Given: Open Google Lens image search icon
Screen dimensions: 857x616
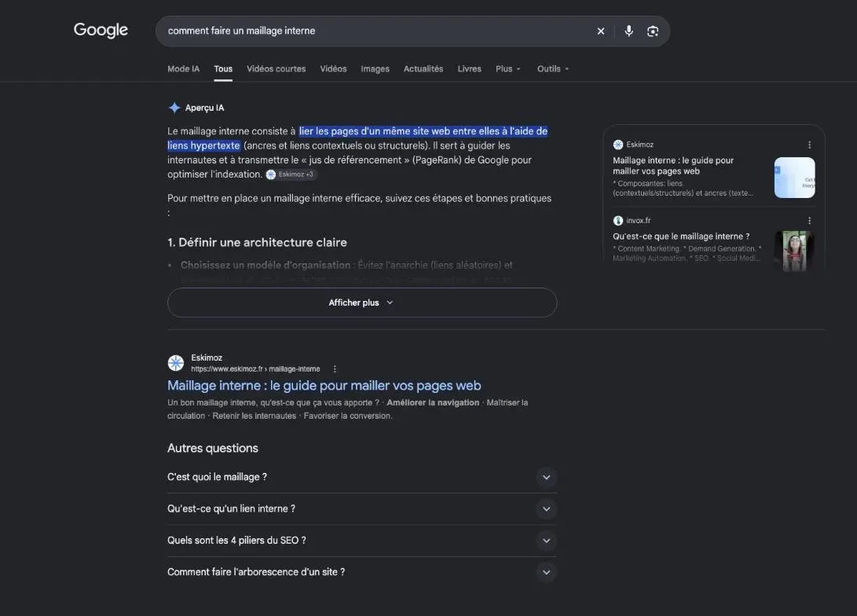Looking at the screenshot, I should [653, 31].
